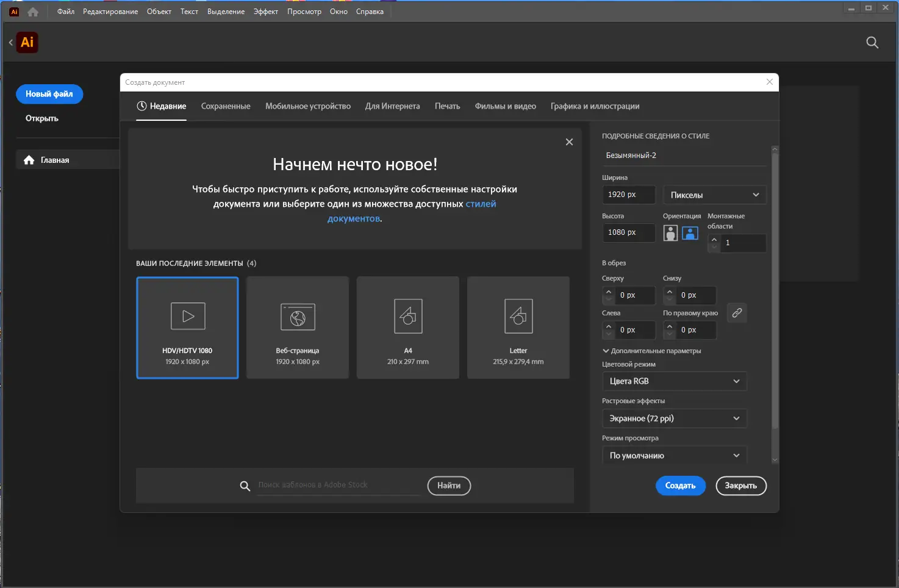
Task: Expand the Экранное (72 ppi) dropdown
Action: 674,418
